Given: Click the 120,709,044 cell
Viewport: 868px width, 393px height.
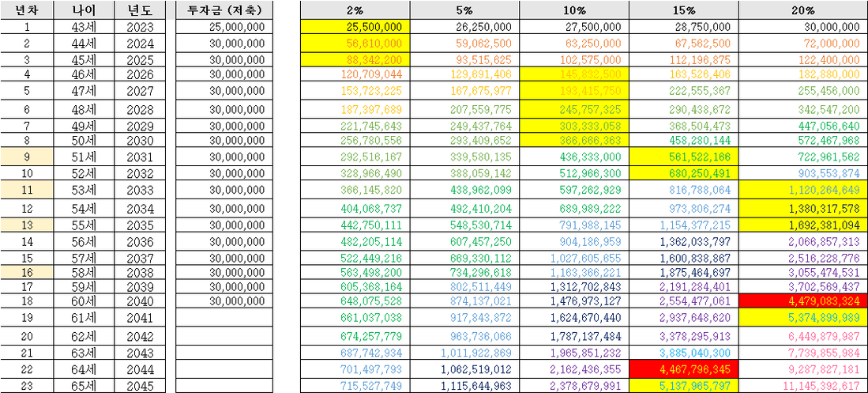Looking at the screenshot, I should (355, 74).
